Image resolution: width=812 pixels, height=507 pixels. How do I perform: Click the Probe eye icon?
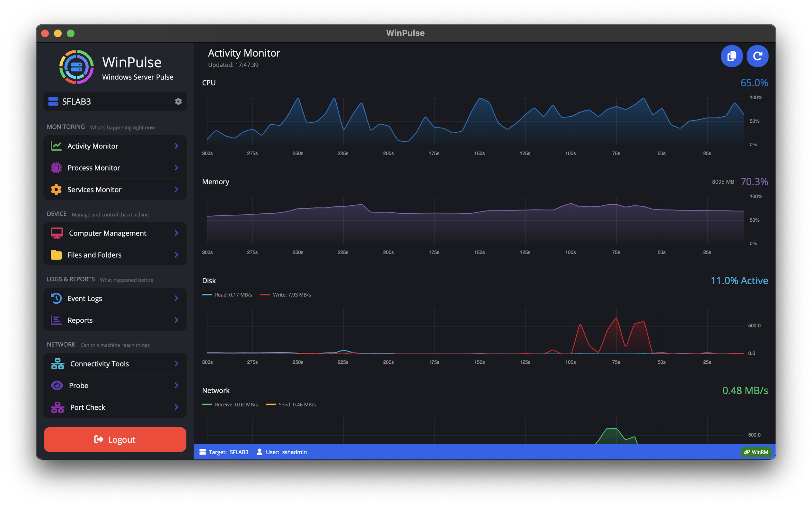(x=57, y=385)
